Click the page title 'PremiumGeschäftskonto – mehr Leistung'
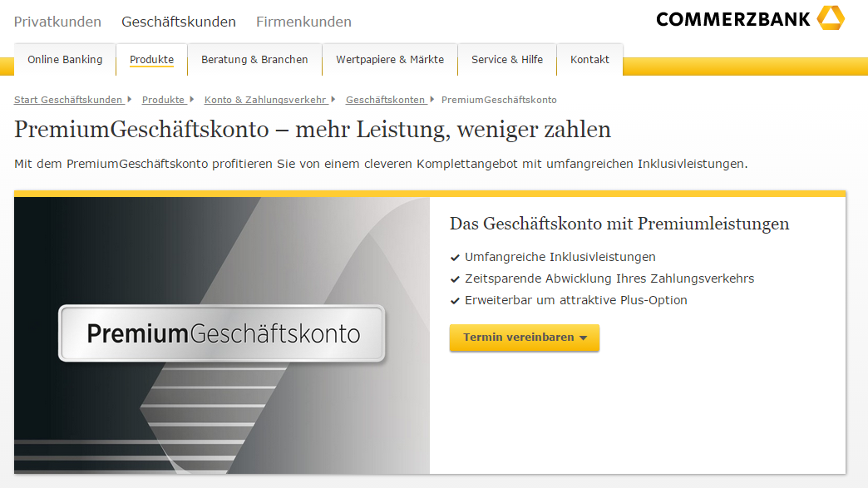868x488 pixels. click(x=313, y=130)
